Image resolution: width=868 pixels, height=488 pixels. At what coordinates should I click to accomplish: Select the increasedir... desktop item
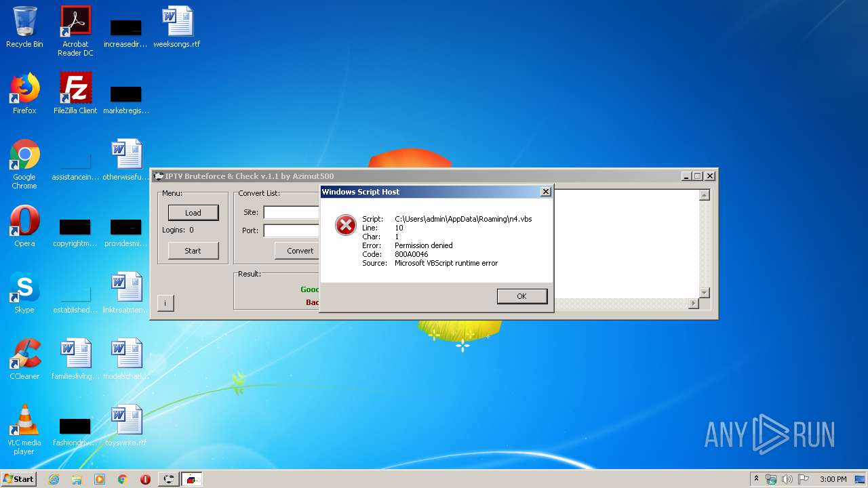[x=126, y=33]
